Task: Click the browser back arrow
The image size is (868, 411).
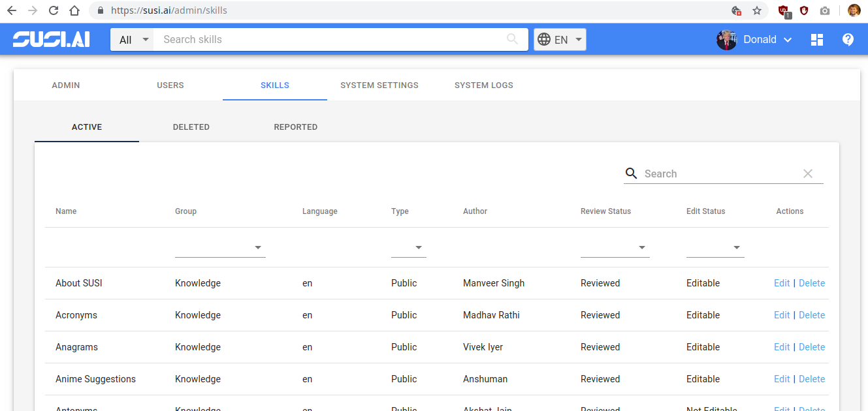Action: (x=12, y=10)
